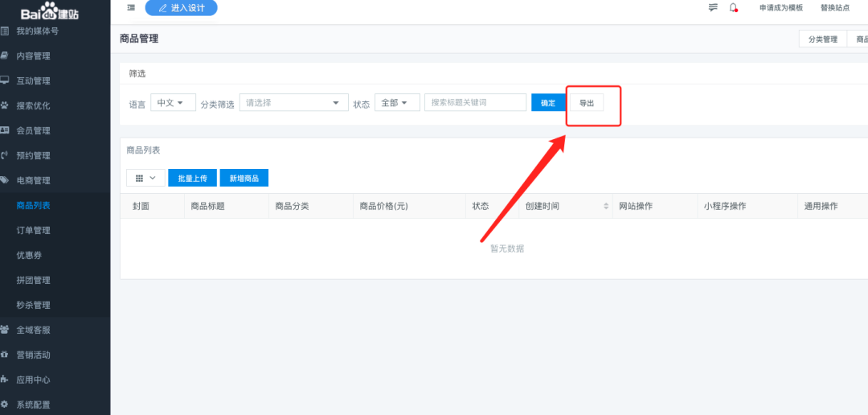868x415 pixels.
Task: Open 订单管理 in the sidebar
Action: click(x=33, y=231)
